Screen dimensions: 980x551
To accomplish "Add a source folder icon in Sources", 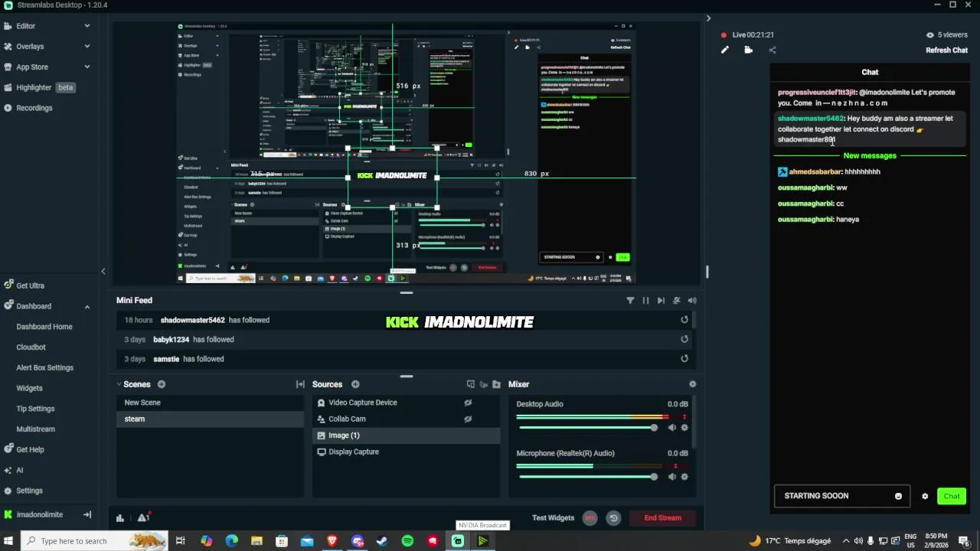I will 496,384.
